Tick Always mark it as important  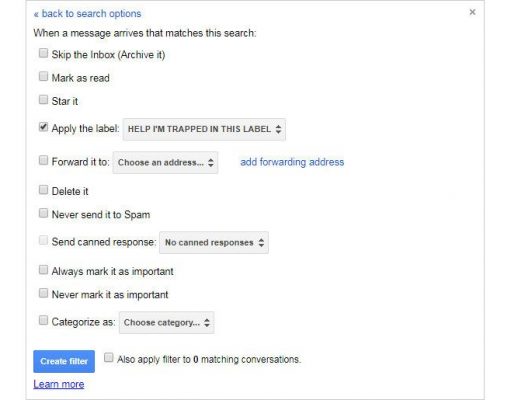pyautogui.click(x=43, y=270)
